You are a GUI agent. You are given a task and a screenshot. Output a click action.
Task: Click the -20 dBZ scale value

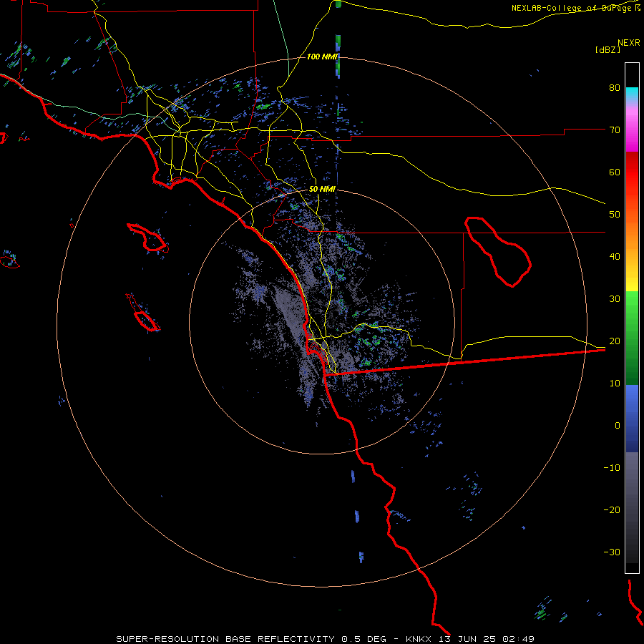point(612,510)
